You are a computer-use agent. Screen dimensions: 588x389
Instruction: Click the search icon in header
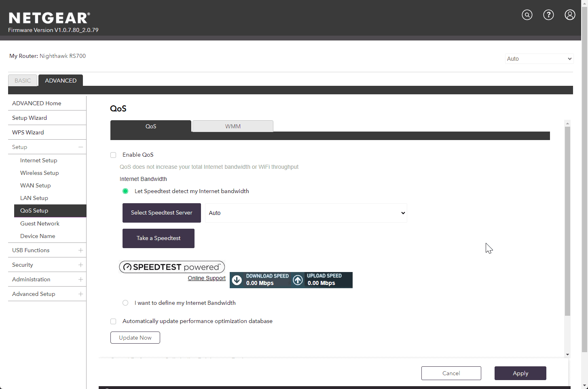click(x=527, y=15)
